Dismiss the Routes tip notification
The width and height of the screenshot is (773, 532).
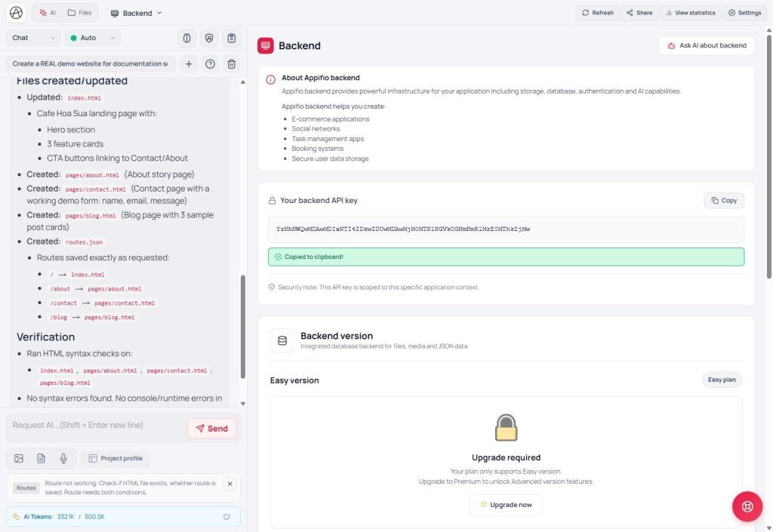coord(229,484)
